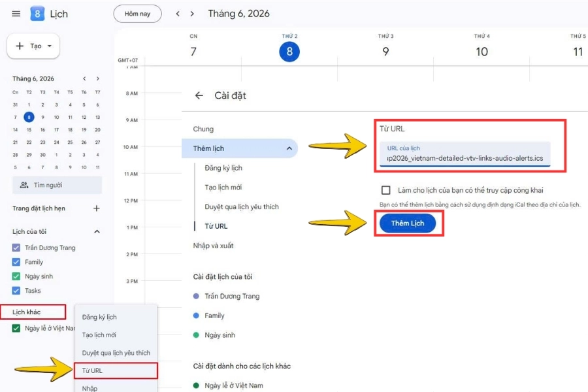Click the Thêm Lịch button
The image size is (588, 392).
(408, 223)
